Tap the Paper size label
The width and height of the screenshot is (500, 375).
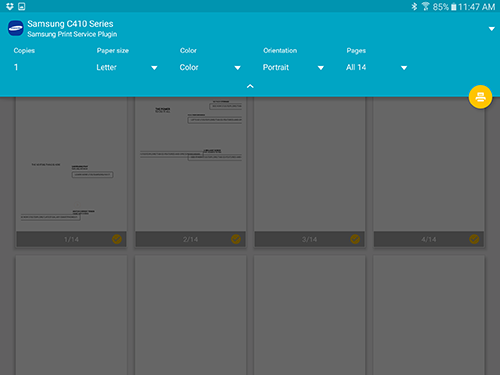click(113, 51)
